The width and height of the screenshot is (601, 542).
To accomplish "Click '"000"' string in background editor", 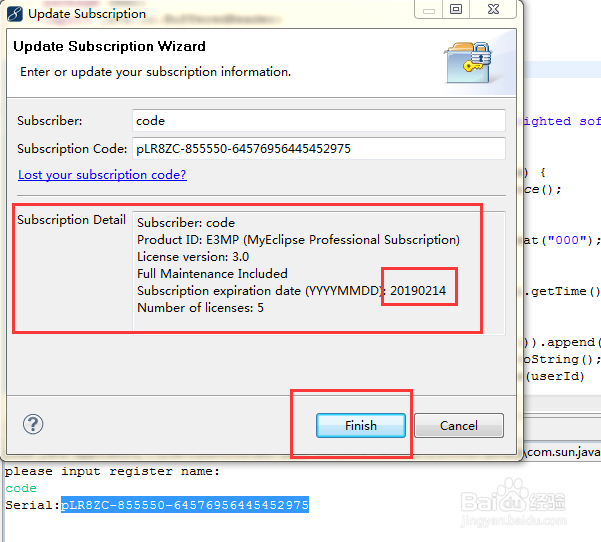I will 567,240.
